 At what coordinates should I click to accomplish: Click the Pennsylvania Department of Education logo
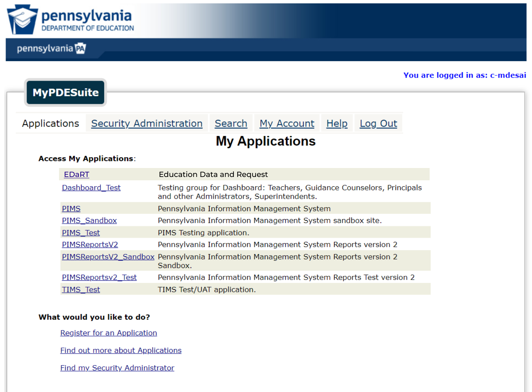pos(71,20)
